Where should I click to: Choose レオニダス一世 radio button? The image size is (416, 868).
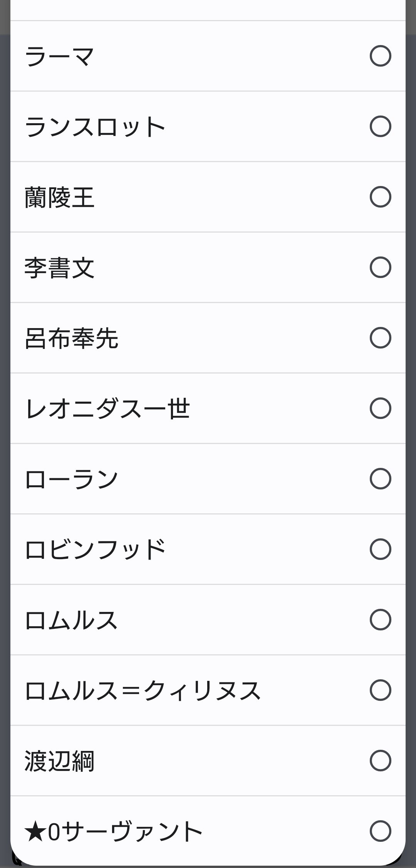pyautogui.click(x=380, y=409)
